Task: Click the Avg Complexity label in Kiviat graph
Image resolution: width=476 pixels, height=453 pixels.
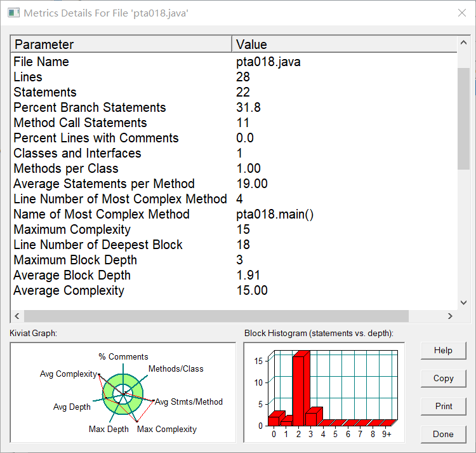Action: tap(69, 374)
